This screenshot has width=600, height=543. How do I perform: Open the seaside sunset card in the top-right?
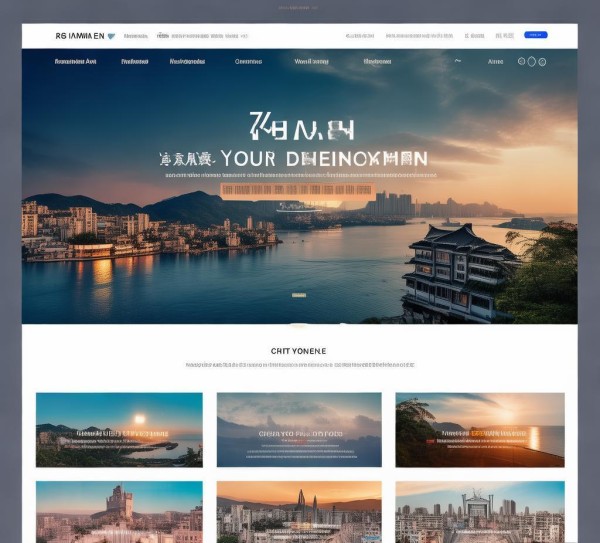[479, 429]
